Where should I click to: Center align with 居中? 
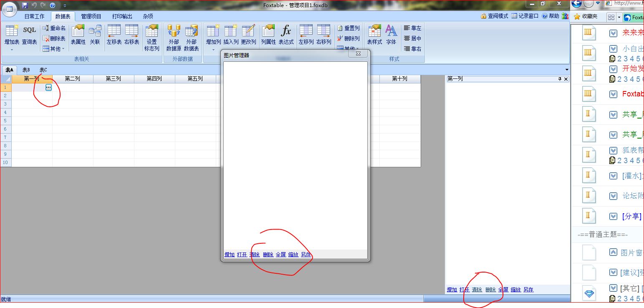413,38
